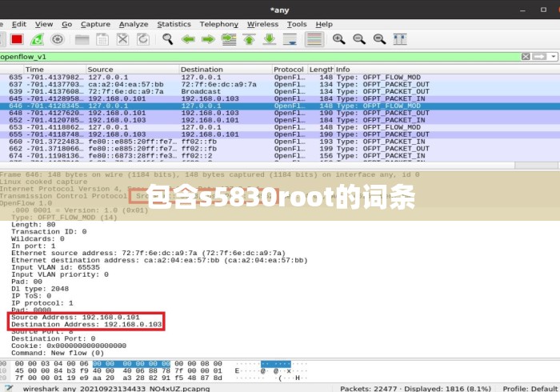Select 'Command: New flow (0)' line

coord(58,353)
